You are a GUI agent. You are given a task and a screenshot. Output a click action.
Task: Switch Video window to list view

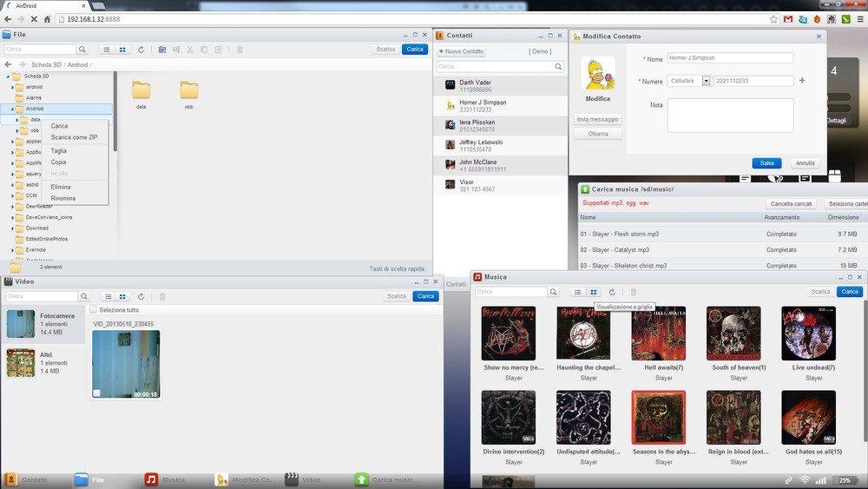pos(108,296)
